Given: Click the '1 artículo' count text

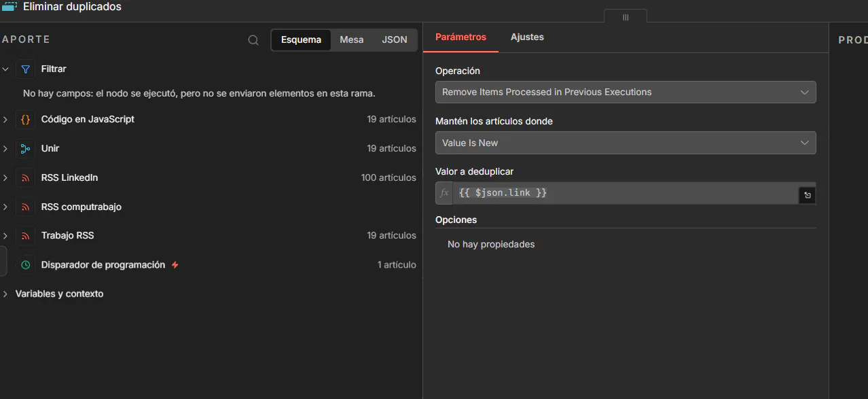Looking at the screenshot, I should click(397, 265).
